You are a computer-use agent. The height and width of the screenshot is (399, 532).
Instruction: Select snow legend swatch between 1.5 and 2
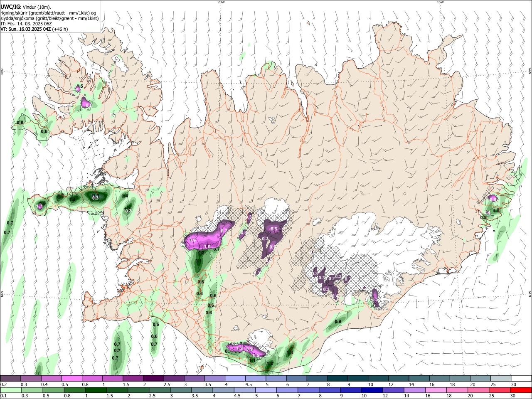(x=133, y=378)
